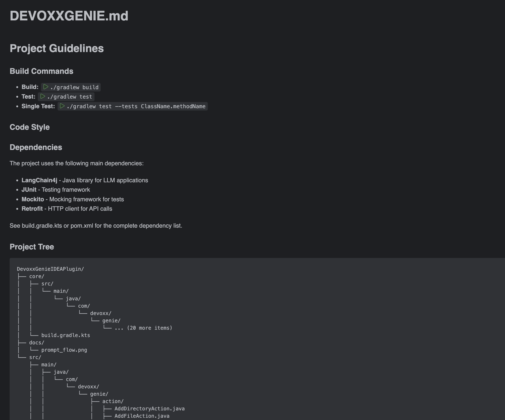Click prompt_flow.png in the tree
505x420 pixels.
point(64,350)
